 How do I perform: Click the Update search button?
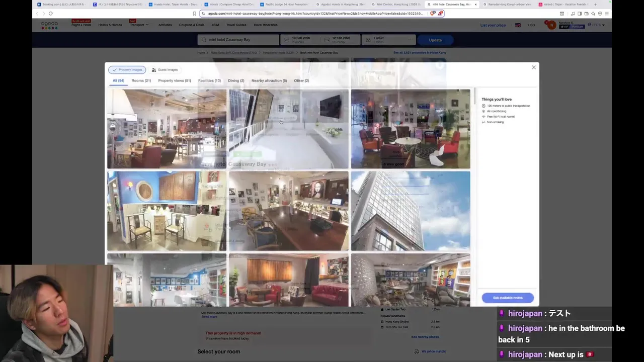435,40
